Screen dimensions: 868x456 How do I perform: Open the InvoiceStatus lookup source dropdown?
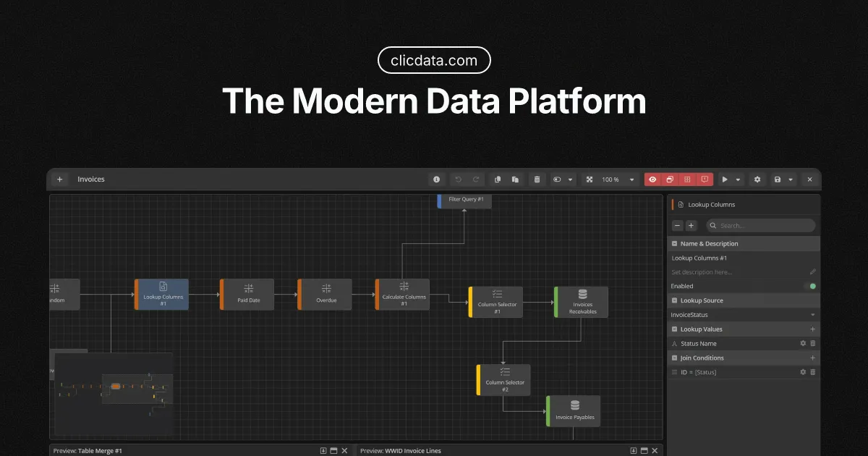(x=812, y=315)
